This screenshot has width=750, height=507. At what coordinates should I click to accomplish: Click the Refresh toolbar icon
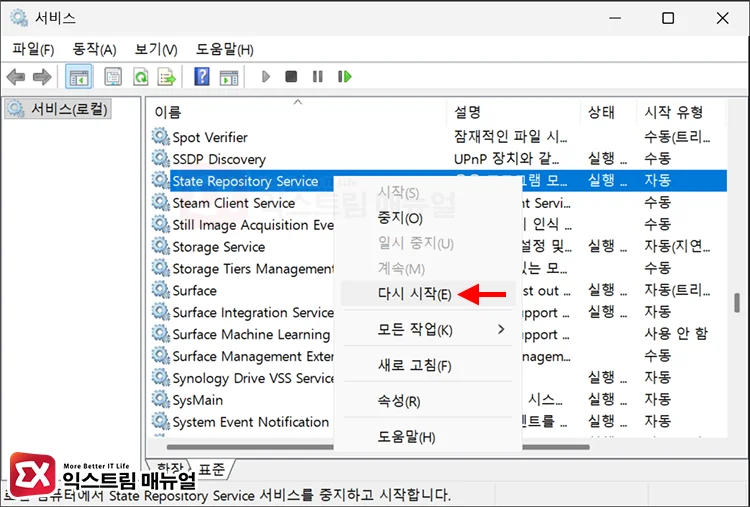point(141,77)
